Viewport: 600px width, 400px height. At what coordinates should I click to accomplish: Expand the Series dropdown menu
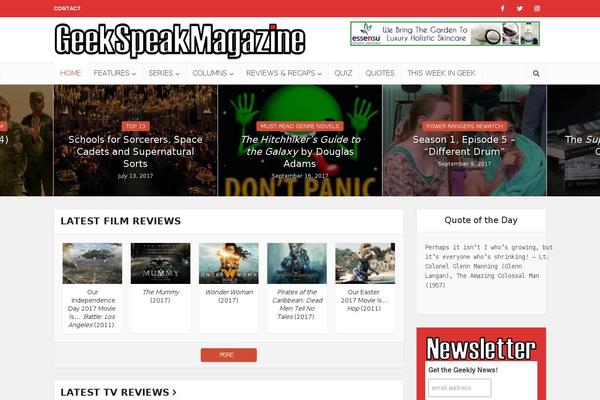click(164, 73)
